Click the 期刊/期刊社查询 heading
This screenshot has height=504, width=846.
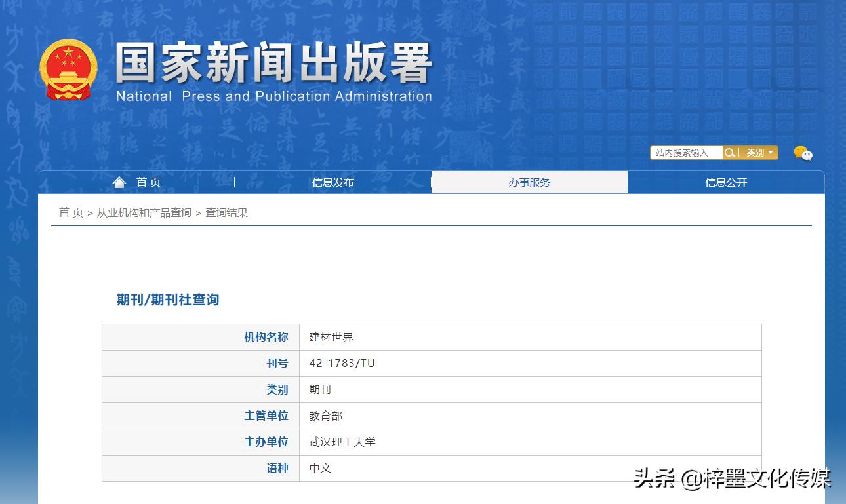pos(166,300)
